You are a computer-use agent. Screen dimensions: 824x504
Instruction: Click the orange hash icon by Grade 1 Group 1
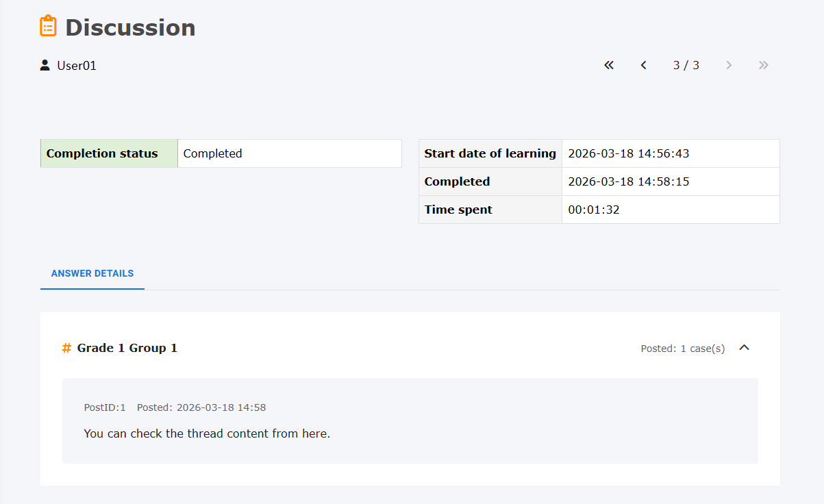[66, 348]
